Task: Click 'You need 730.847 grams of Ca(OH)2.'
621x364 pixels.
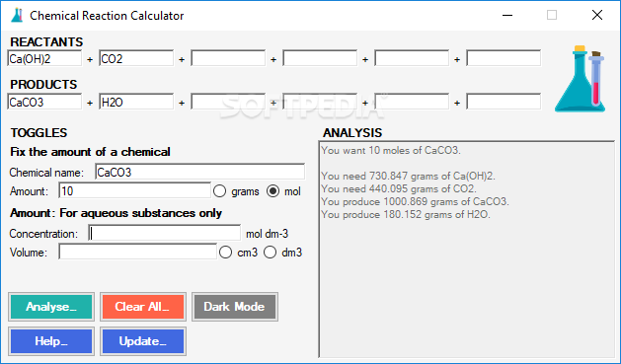Action: [x=409, y=176]
